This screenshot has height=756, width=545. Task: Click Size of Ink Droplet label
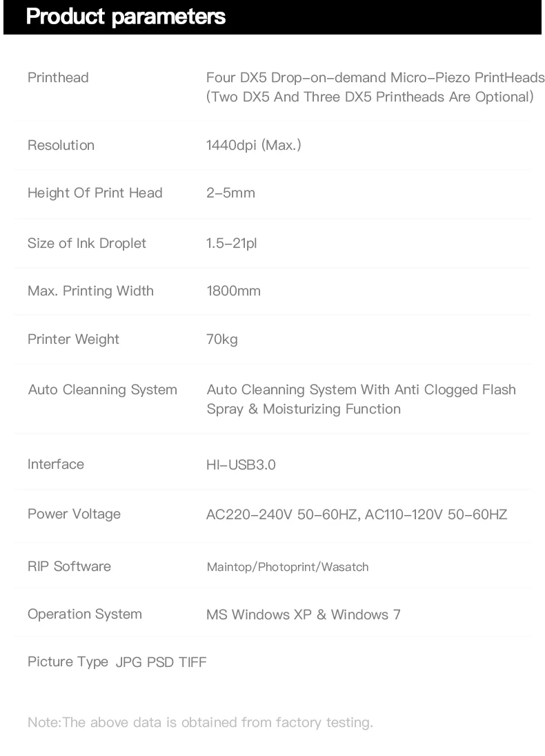pyautogui.click(x=87, y=243)
